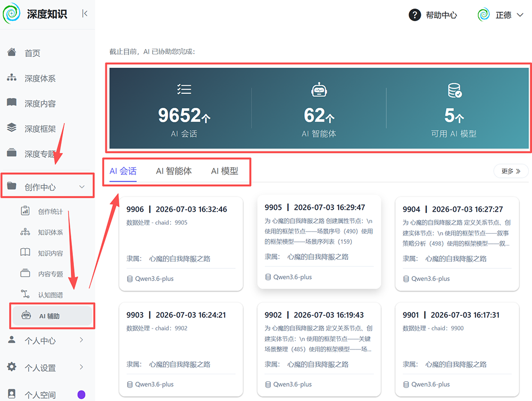Expand the 个人中心 submenu arrow
Viewport: 532px width, 401px height.
point(81,340)
